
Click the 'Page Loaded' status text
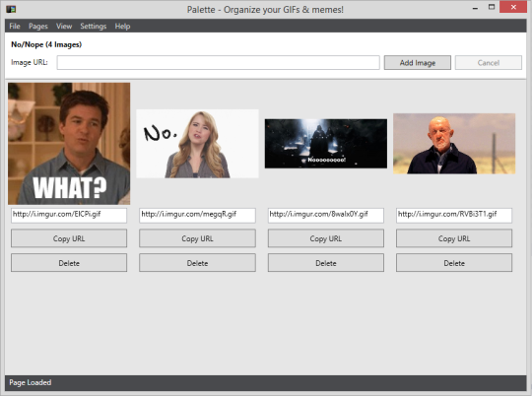[31, 382]
